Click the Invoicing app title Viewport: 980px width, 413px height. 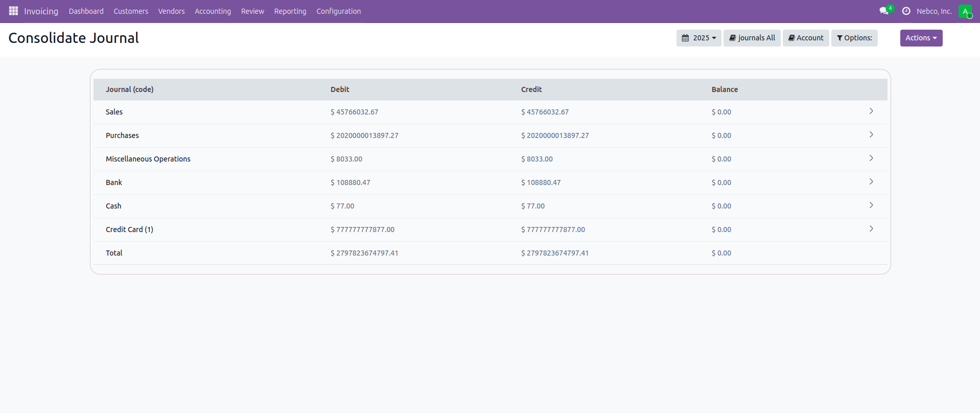(41, 11)
